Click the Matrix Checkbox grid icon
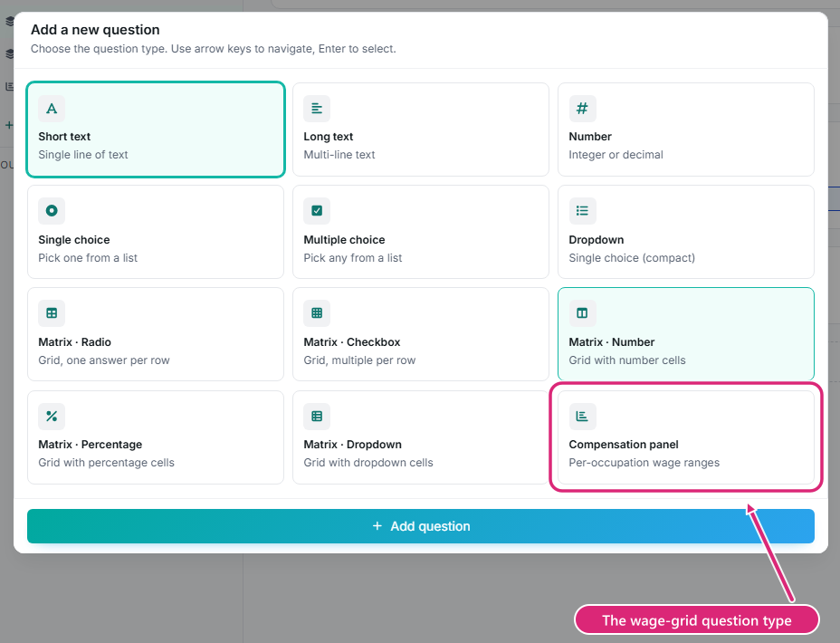The width and height of the screenshot is (840, 643). point(317,313)
